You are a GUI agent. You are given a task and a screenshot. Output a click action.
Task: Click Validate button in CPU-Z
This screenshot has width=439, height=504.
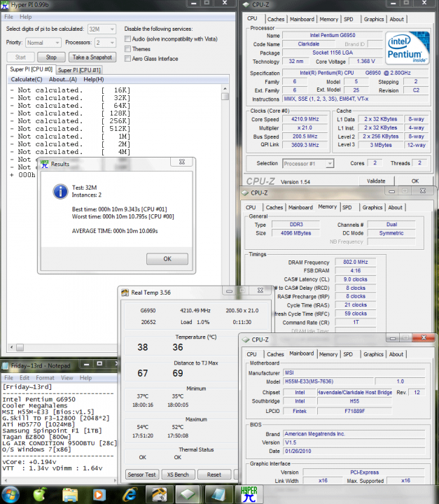pos(376,181)
